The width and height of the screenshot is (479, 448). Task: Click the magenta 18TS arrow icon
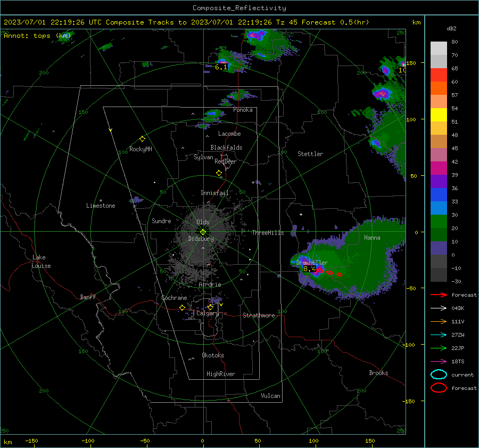point(439,362)
